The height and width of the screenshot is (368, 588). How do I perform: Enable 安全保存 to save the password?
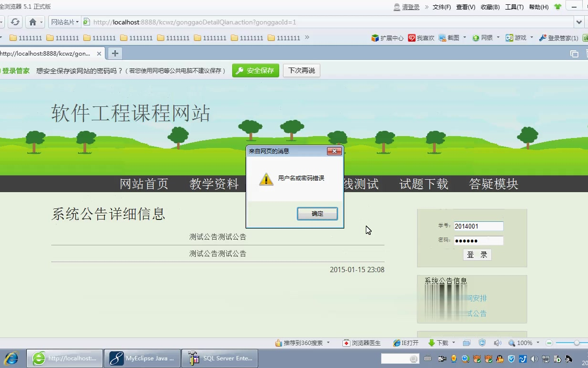[x=255, y=70]
